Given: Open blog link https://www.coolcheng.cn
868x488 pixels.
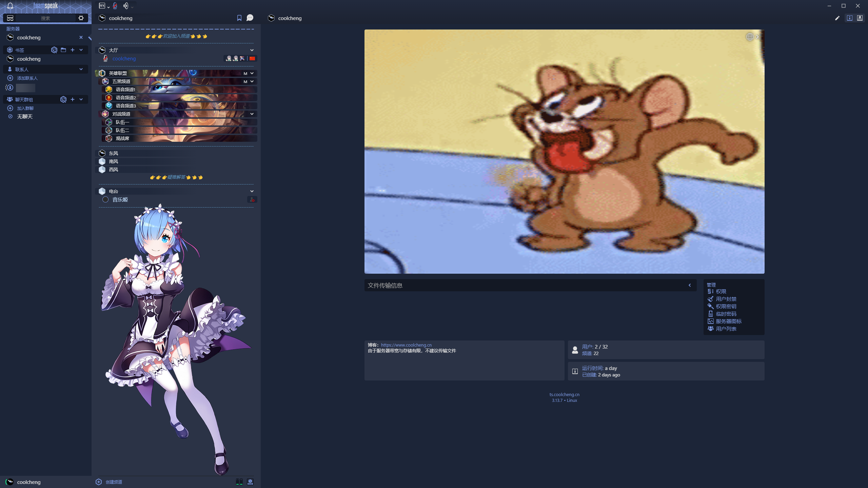Looking at the screenshot, I should click(406, 345).
